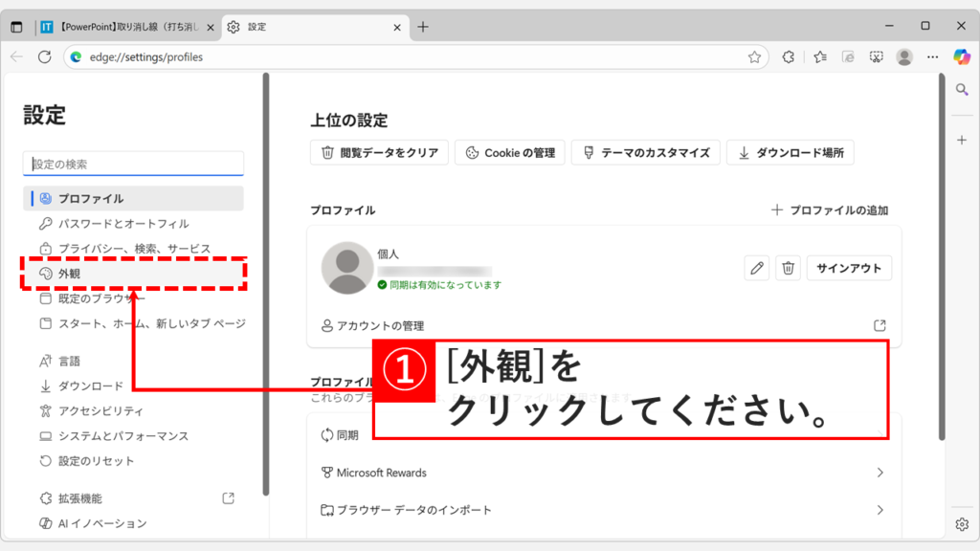This screenshot has width=980, height=551.
Task: Open search from the right Edge sidebar
Action: [961, 90]
